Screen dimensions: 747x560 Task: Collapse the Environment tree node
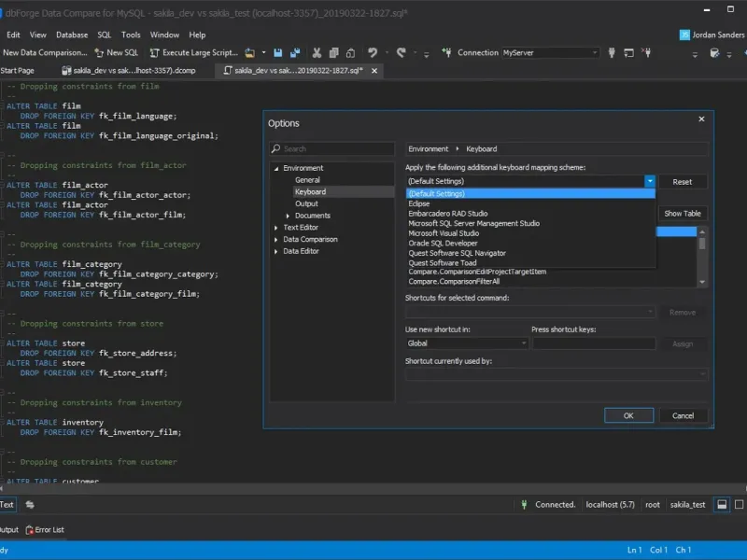[x=276, y=168]
